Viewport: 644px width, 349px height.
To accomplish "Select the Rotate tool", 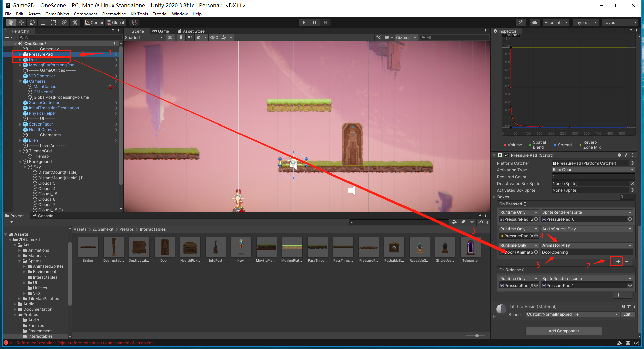I will point(32,22).
